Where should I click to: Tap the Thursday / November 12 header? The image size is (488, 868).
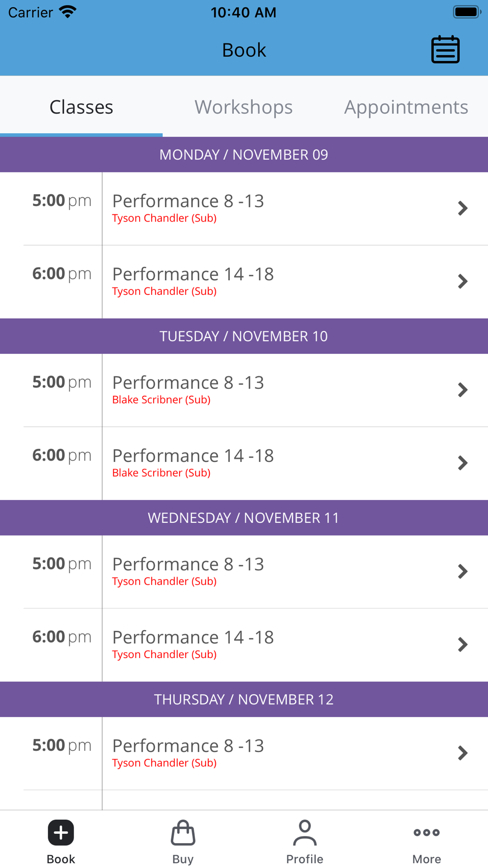click(x=244, y=700)
